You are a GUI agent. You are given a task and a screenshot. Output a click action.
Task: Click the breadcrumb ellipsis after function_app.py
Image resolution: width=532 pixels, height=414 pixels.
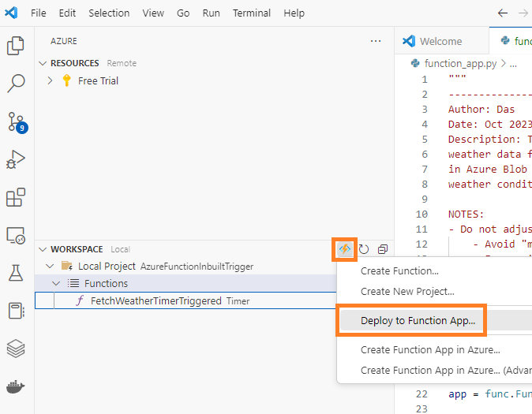tap(513, 64)
